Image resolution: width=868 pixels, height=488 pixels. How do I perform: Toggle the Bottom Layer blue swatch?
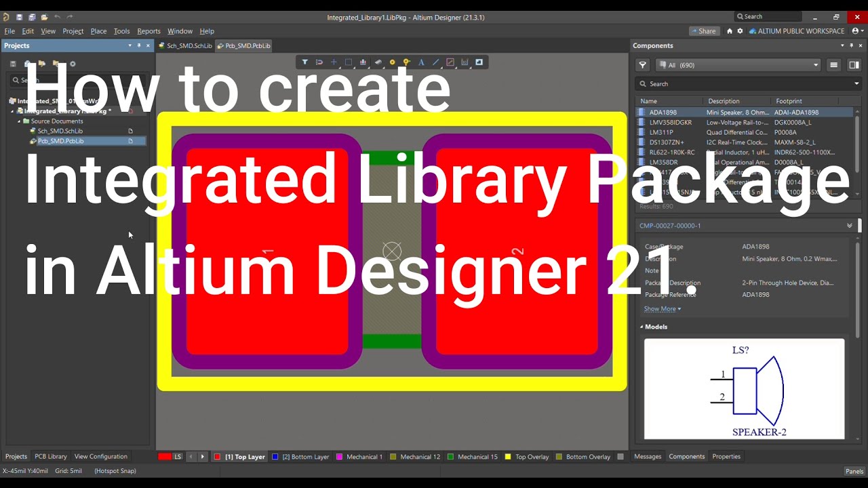point(275,457)
